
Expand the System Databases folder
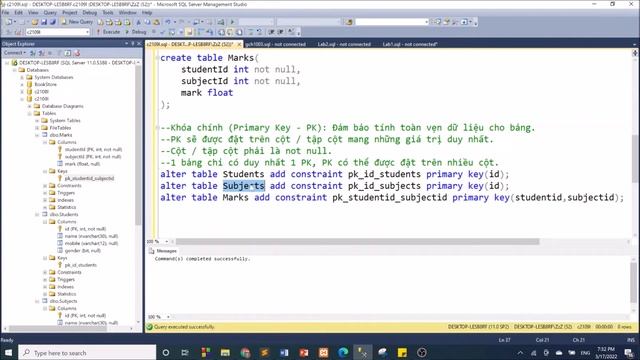point(22,77)
